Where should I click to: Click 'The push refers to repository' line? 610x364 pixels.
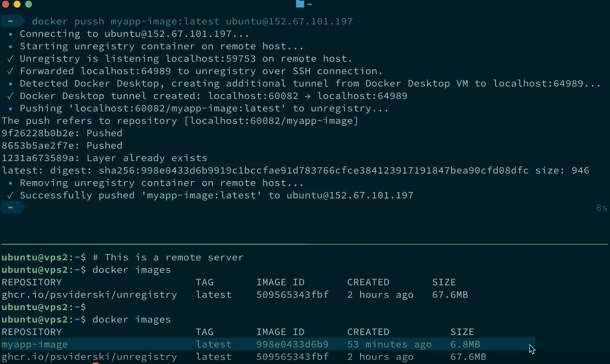tap(180, 121)
